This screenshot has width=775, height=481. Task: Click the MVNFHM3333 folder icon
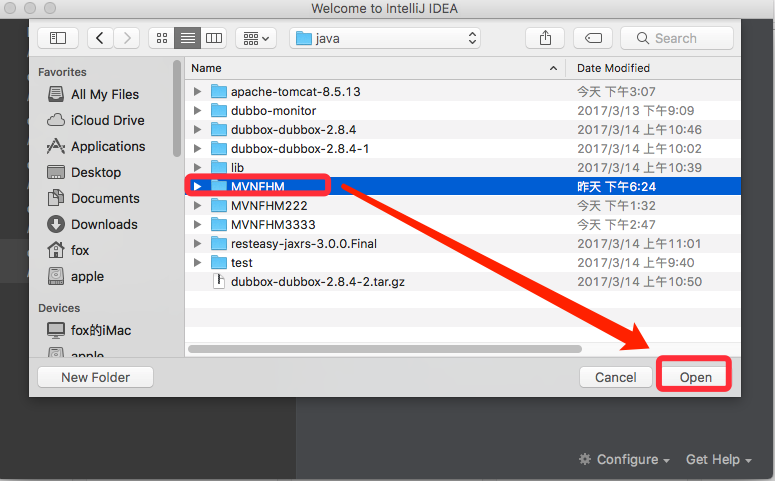click(x=218, y=224)
